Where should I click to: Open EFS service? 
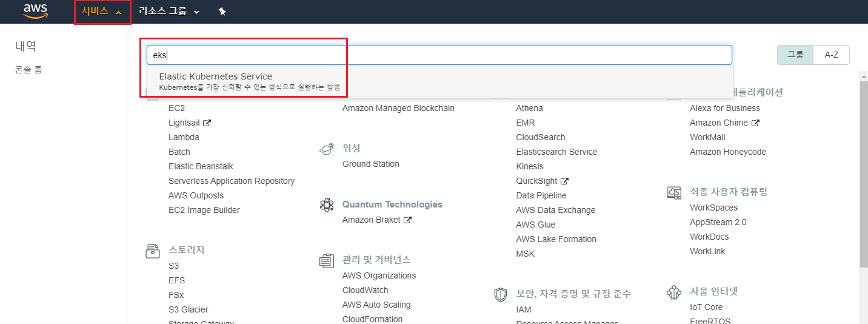pyautogui.click(x=176, y=280)
